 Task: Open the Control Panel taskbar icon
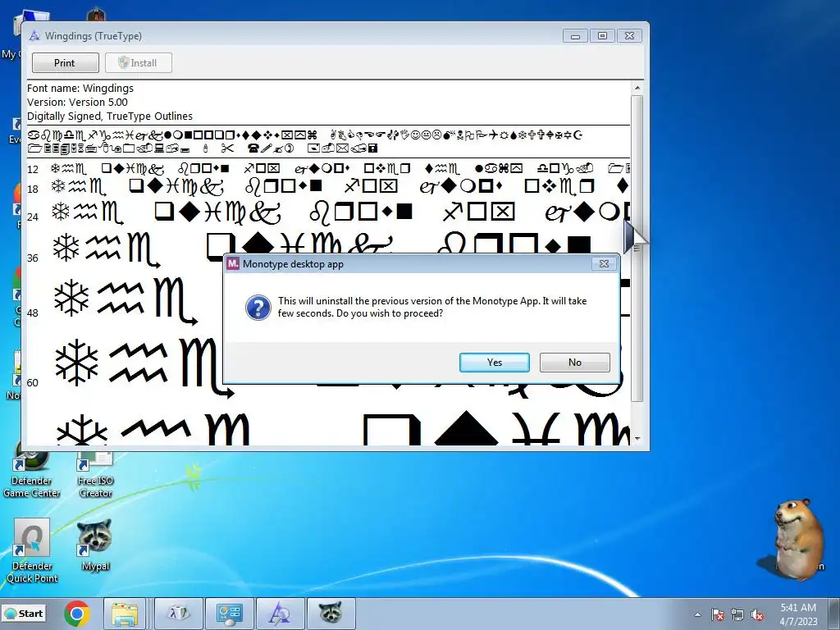pyautogui.click(x=230, y=614)
